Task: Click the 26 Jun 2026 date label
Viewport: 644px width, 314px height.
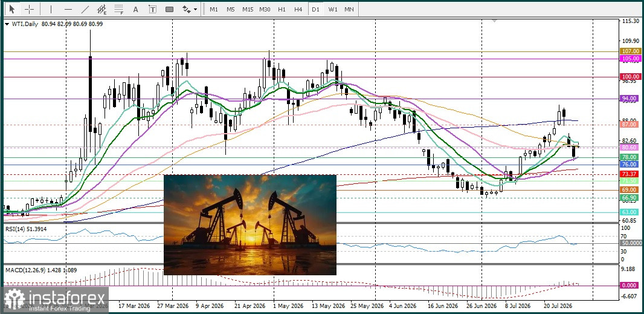Action: pyautogui.click(x=481, y=306)
